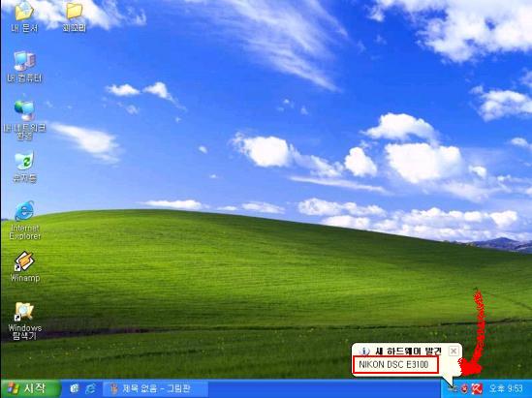
Task: Select the 휴지통 recycle bin icon
Action: [24, 168]
